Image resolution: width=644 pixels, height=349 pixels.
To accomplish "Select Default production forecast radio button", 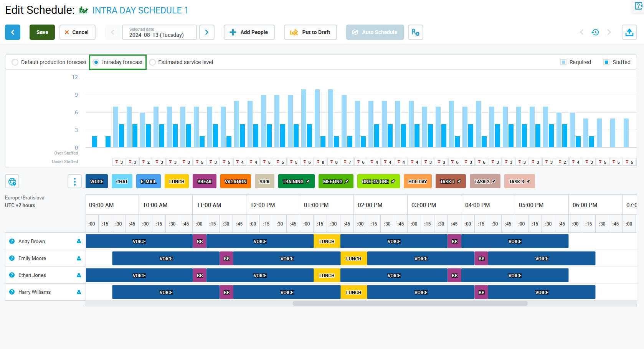I will point(15,62).
